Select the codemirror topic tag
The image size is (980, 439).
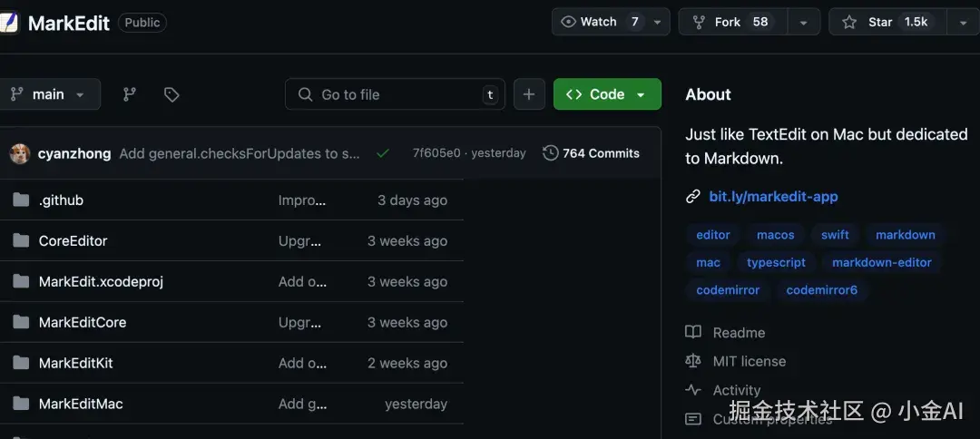728,289
